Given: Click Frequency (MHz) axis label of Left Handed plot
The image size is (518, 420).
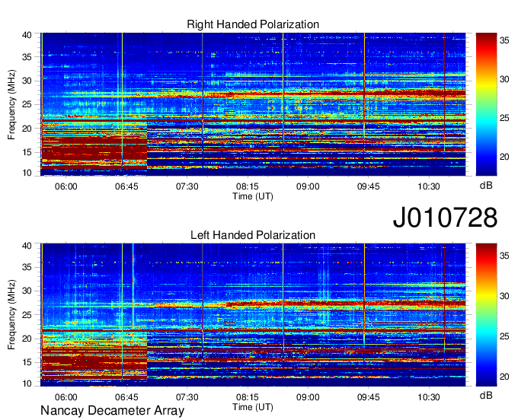Looking at the screenshot, I should tap(11, 315).
